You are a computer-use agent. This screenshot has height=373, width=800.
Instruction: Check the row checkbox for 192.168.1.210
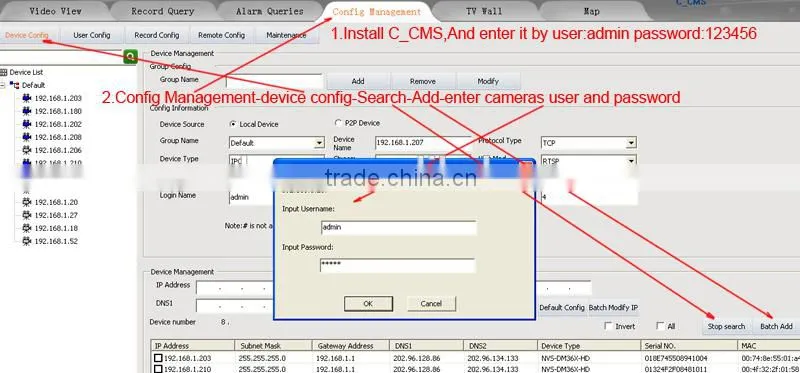pos(159,369)
